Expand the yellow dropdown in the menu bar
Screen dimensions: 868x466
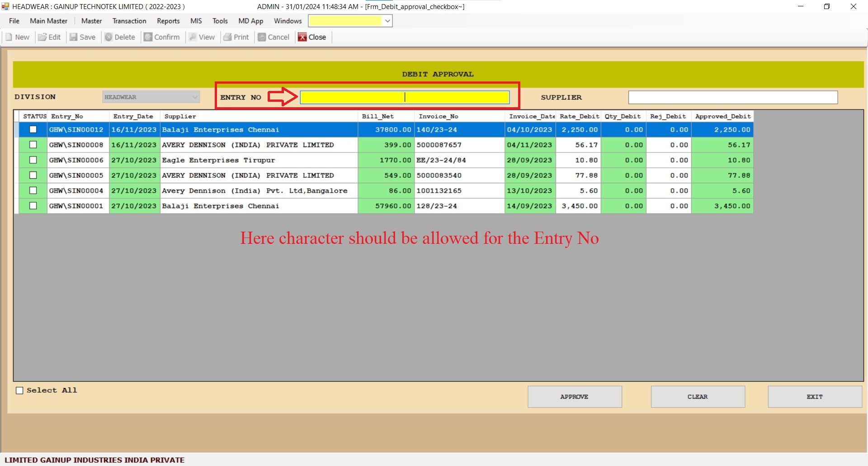[x=387, y=21]
